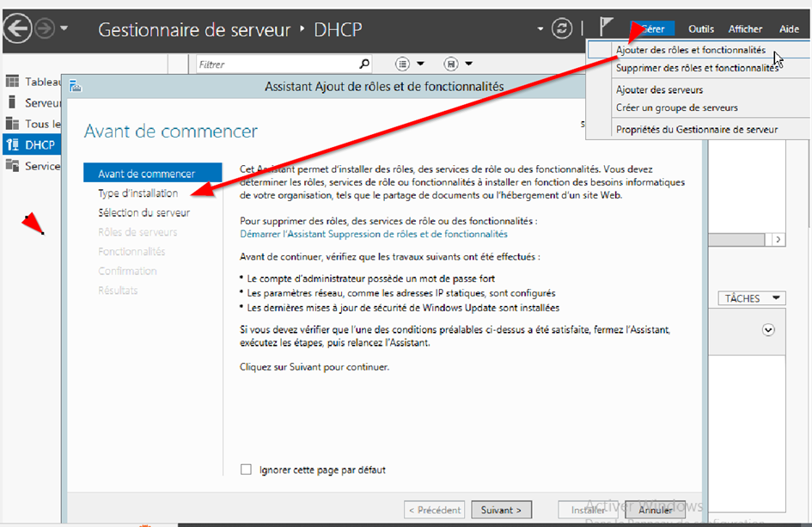
Task: Select Serveur local in the sidebar
Action: click(x=38, y=102)
